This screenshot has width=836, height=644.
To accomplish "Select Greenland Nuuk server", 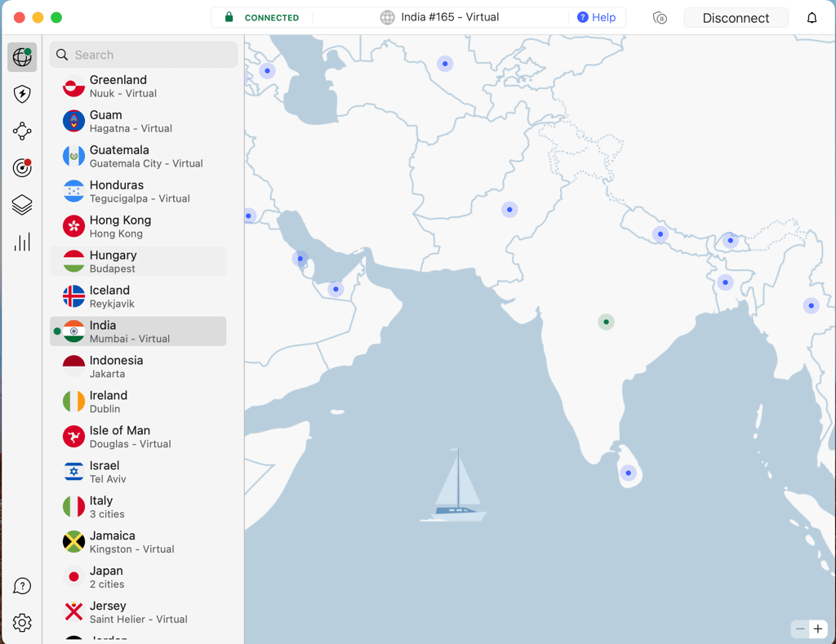I will point(138,86).
